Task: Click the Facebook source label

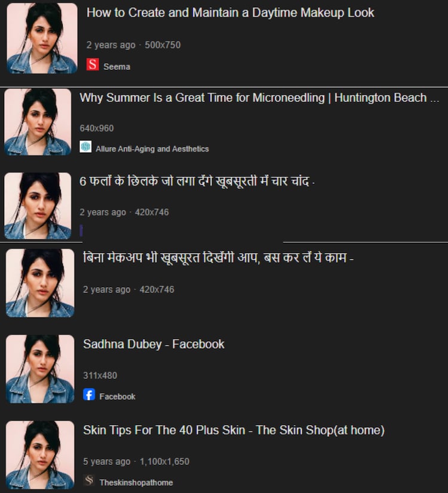Action: [x=117, y=396]
